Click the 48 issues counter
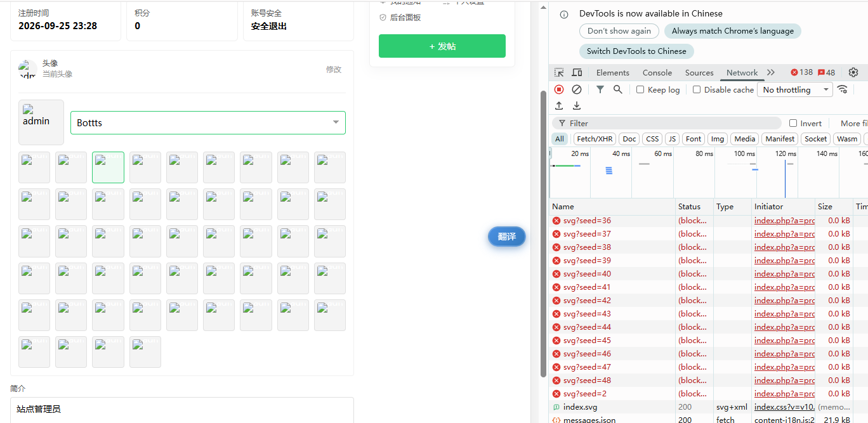Viewport: 868px width, 423px height. (x=827, y=72)
